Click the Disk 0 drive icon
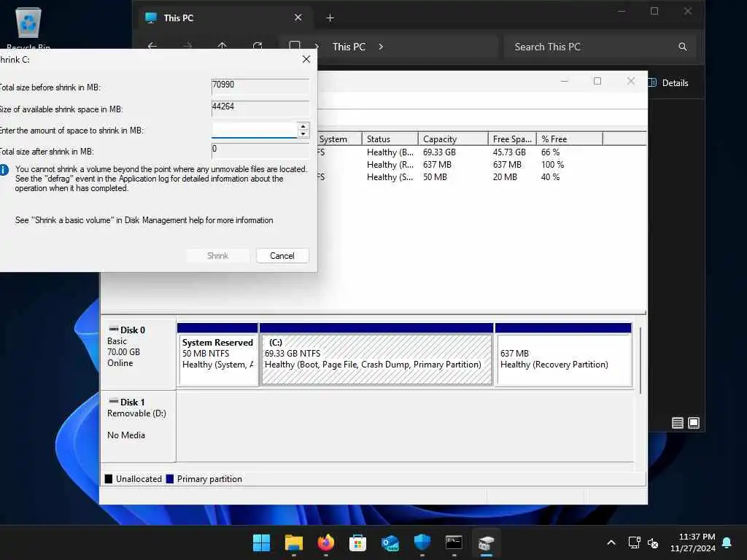 [113, 329]
